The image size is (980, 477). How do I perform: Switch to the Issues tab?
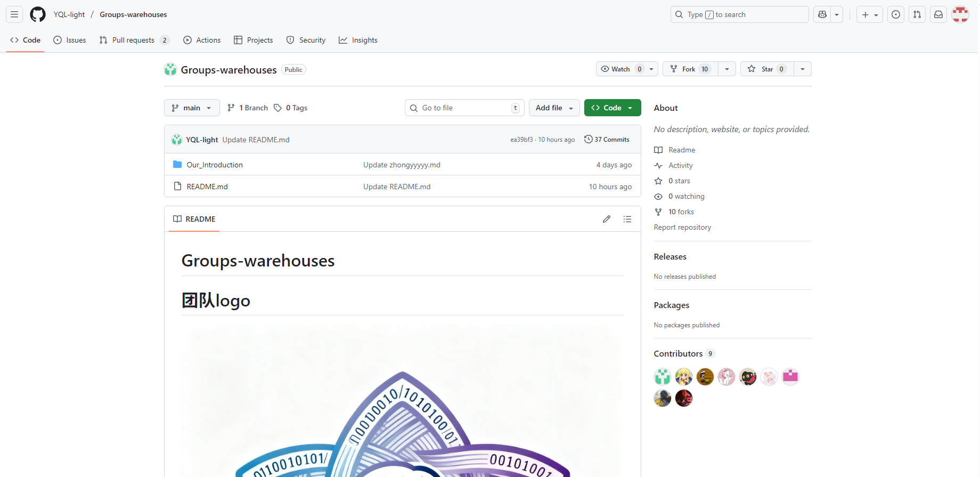click(70, 40)
